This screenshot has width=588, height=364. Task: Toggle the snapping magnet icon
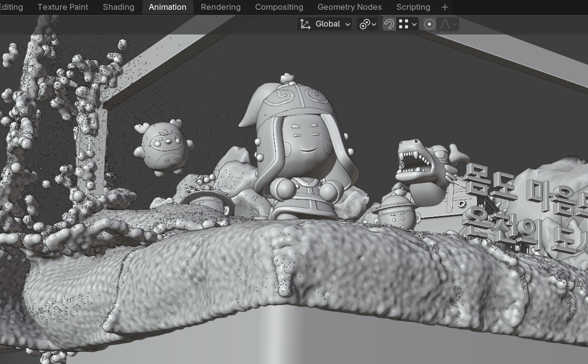click(x=389, y=25)
